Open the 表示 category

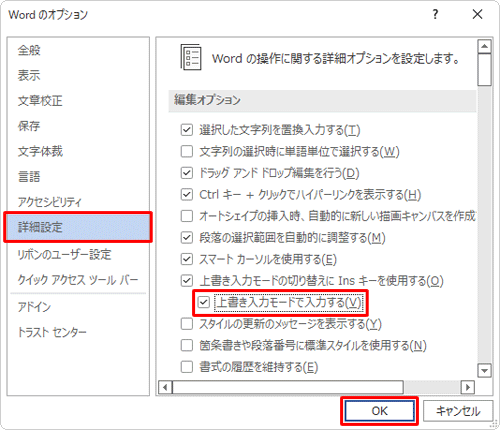click(x=78, y=75)
